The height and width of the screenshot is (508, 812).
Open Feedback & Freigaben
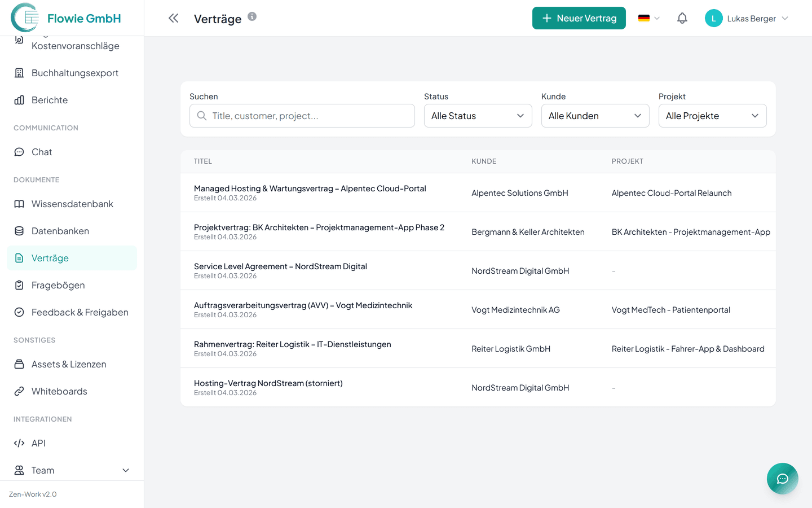(x=80, y=312)
